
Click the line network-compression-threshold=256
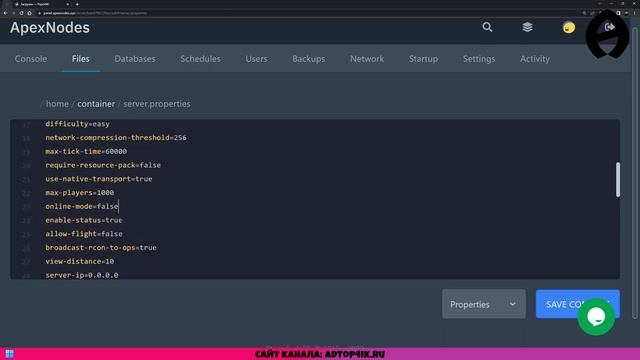coord(116,138)
